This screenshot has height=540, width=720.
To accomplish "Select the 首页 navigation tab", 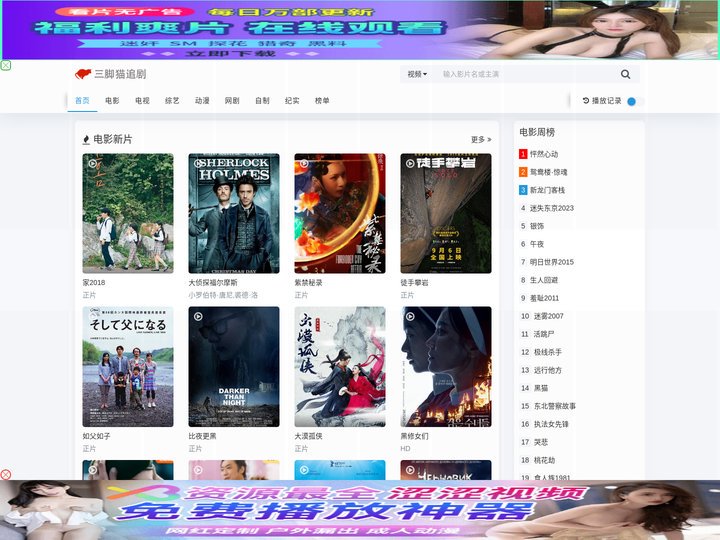I will coord(82,101).
